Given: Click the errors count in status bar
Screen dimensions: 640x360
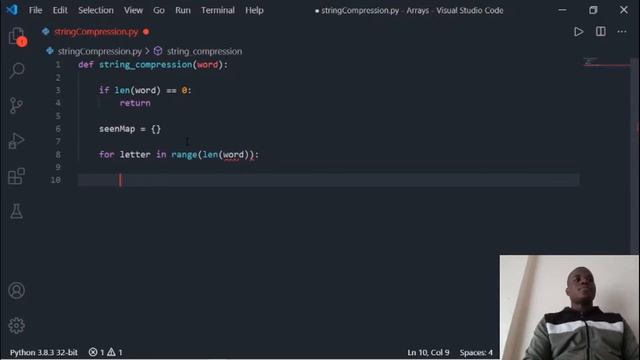Looking at the screenshot, I should tap(97, 352).
